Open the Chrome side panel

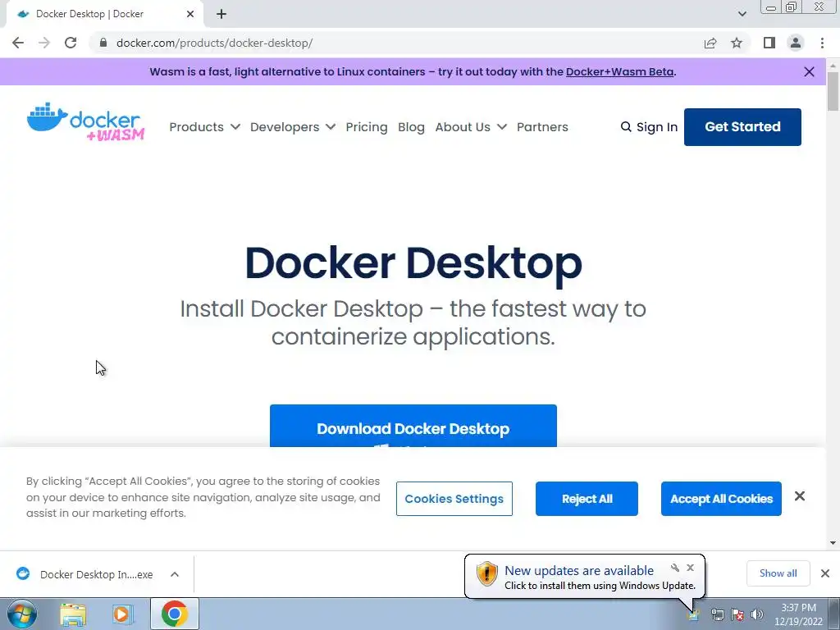(769, 43)
